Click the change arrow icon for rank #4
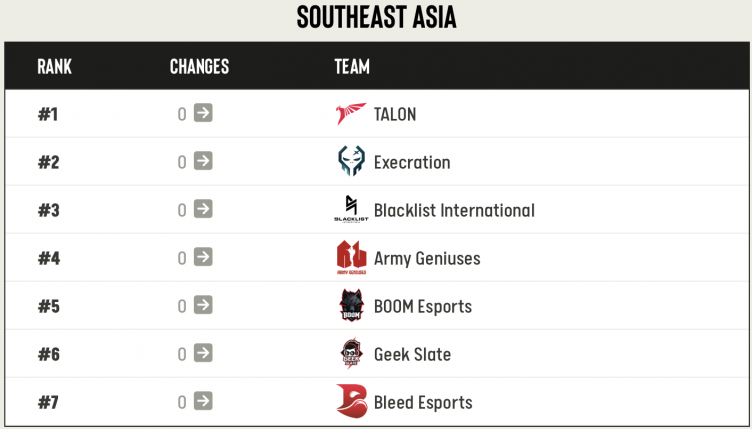Image resolution: width=752 pixels, height=429 pixels. coord(203,257)
